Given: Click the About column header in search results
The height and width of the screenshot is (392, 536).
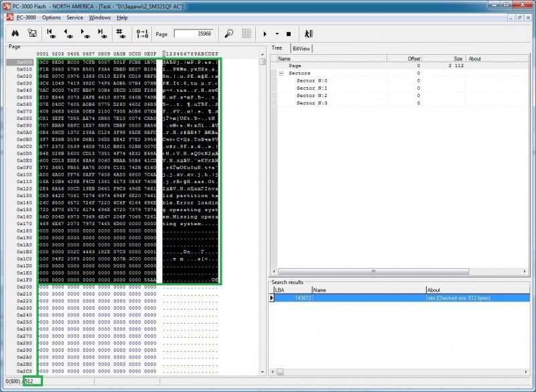Looking at the screenshot, I should tap(478, 290).
